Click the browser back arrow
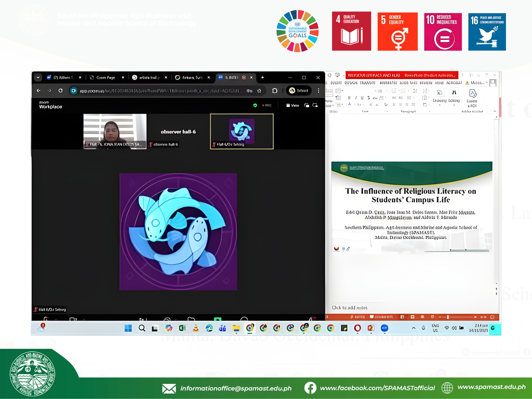 pyautogui.click(x=38, y=91)
